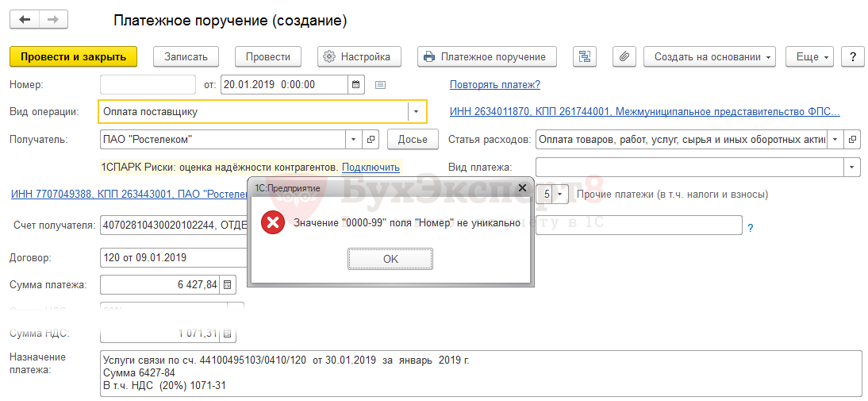Open calculator for Сумма платежа field
868x401 pixels.
point(228,284)
